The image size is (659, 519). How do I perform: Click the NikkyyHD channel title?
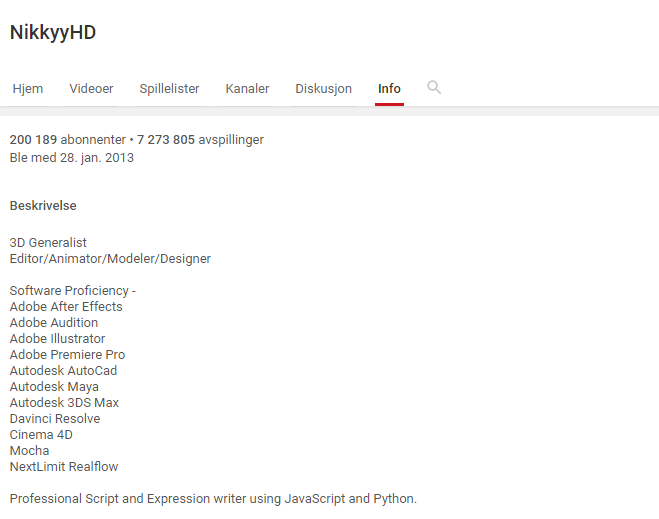click(53, 33)
